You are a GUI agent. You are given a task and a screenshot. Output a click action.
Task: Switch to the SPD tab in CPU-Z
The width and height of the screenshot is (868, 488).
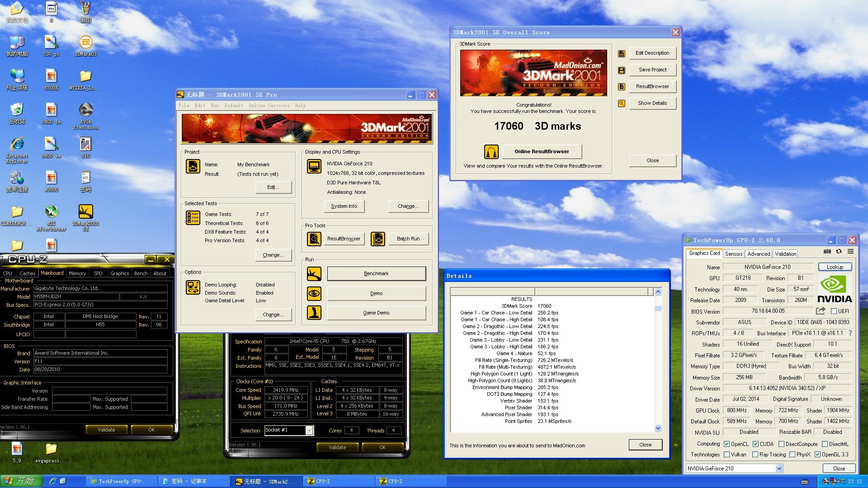(x=98, y=273)
